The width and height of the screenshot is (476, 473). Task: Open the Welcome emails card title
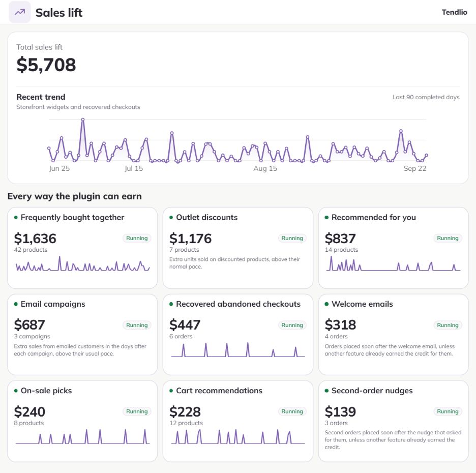pos(362,304)
